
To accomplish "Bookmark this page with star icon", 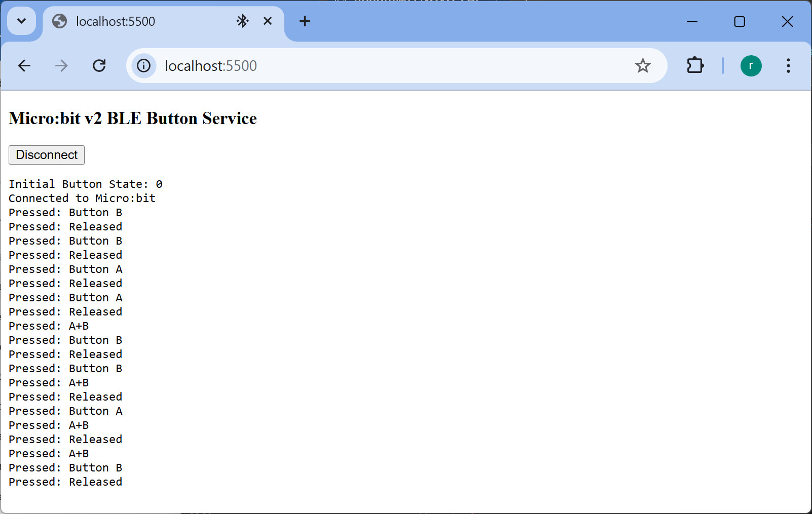I will (x=643, y=66).
